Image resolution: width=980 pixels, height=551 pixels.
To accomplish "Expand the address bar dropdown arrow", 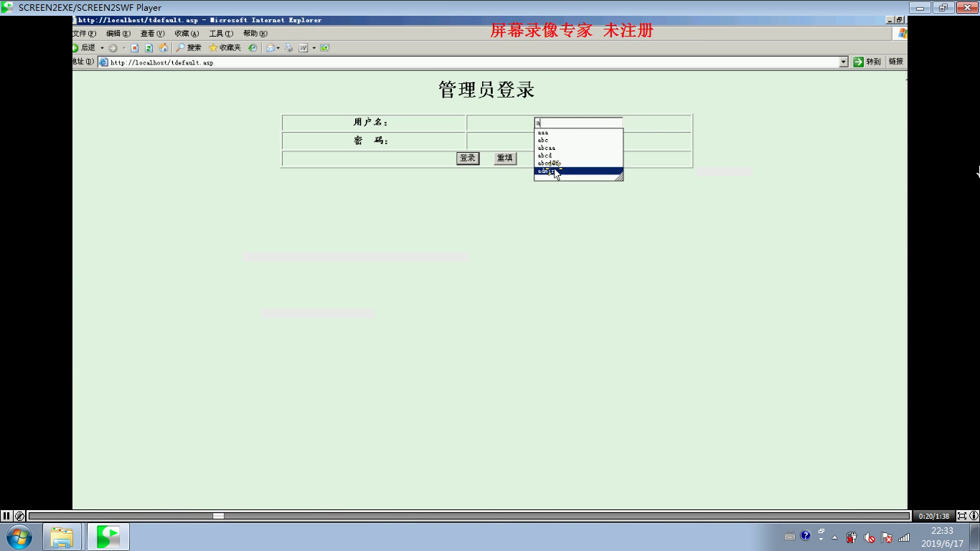I will (x=844, y=62).
